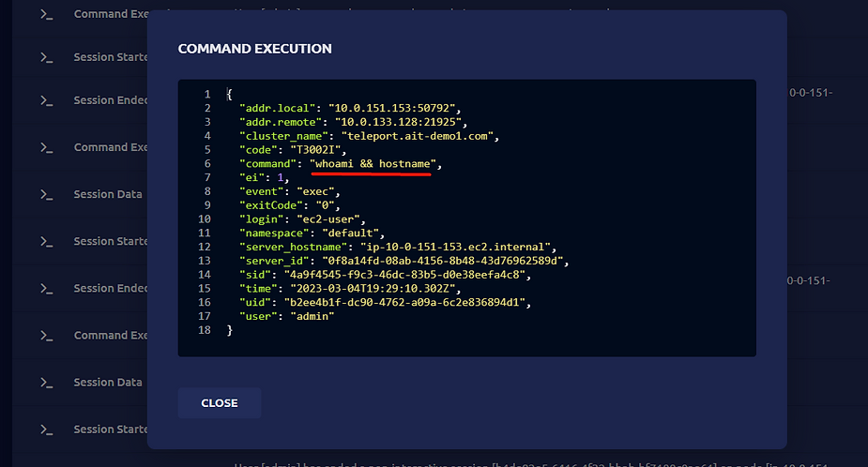Click the "user": "admin" line
The image size is (868, 467).
coord(287,316)
